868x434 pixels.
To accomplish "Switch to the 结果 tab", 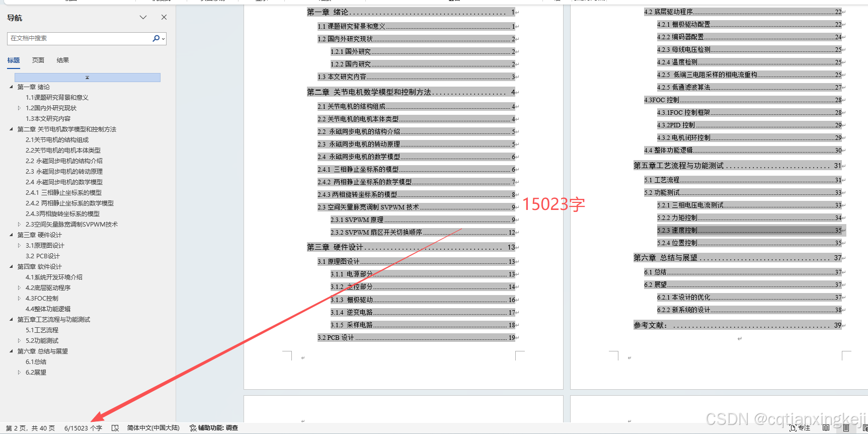I will click(x=63, y=60).
